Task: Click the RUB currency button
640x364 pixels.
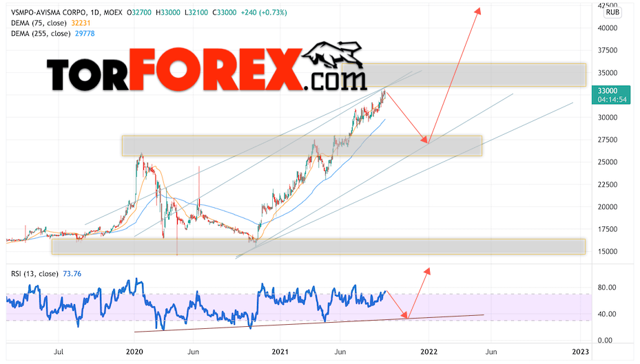Action: click(x=612, y=12)
